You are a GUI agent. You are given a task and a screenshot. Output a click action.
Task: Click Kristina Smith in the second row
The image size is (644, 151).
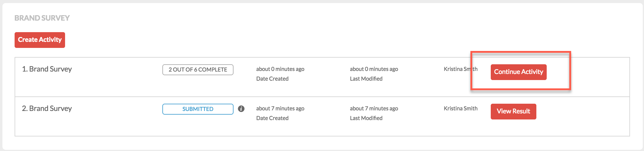pos(460,109)
